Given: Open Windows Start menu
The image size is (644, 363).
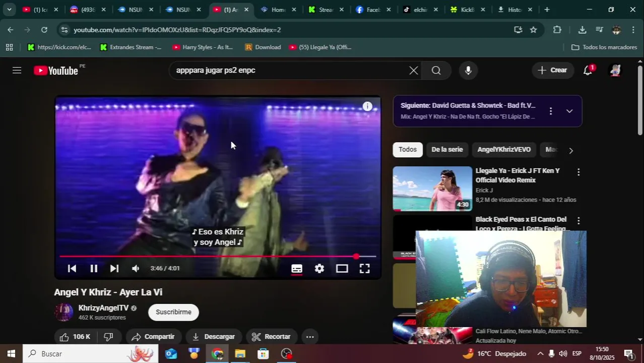Looking at the screenshot, I should (11, 354).
